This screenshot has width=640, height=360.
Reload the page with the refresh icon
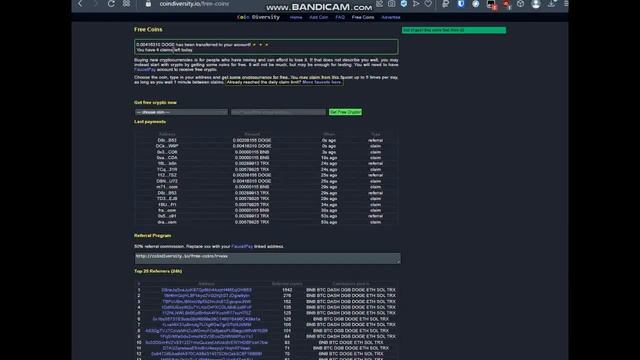pyautogui.click(x=111, y=4)
